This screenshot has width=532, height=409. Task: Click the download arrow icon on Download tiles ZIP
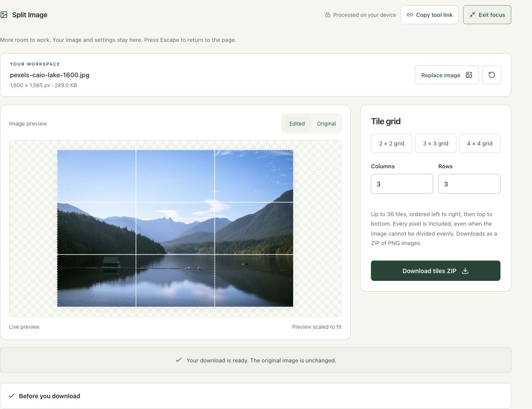point(465,271)
